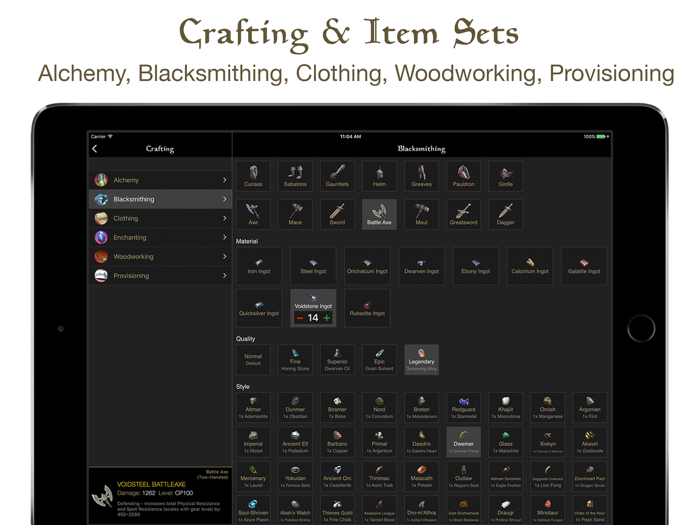This screenshot has height=525, width=700.
Task: Select the Greaves armor icon
Action: [421, 176]
